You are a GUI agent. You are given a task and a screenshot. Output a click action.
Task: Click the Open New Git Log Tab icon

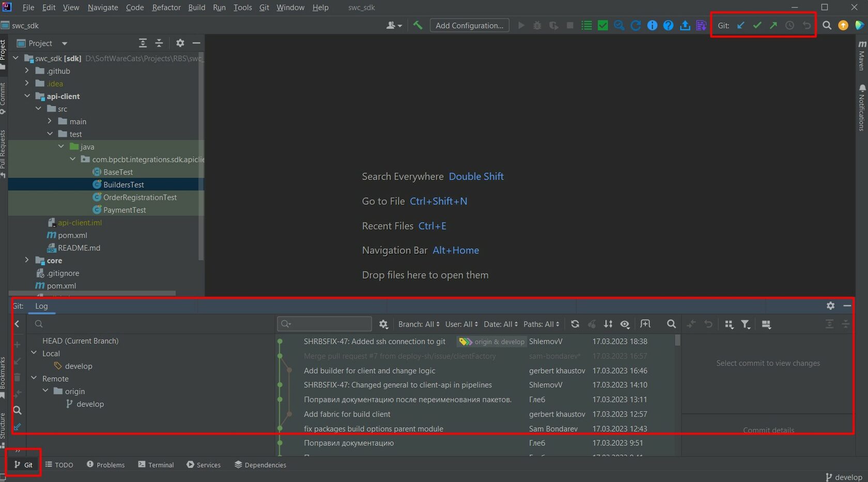pos(645,324)
